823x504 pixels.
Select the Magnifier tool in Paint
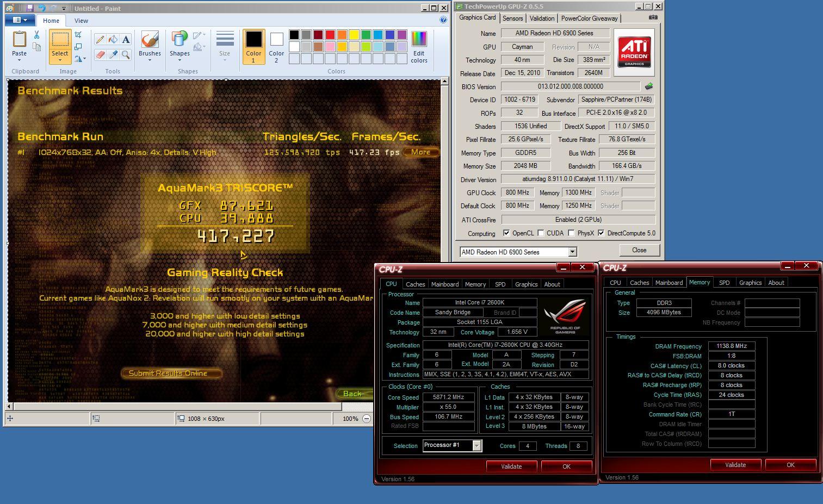(x=126, y=55)
